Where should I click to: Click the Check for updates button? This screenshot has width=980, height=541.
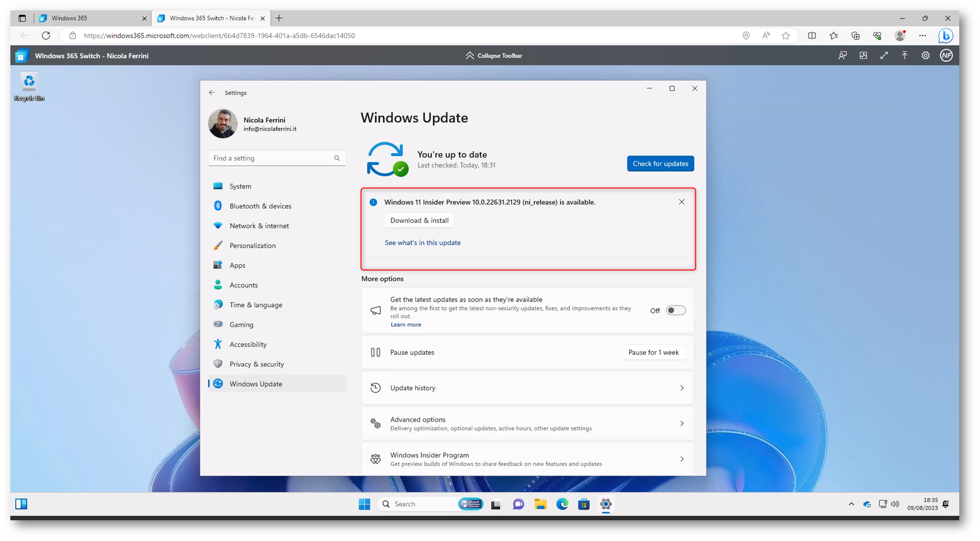(660, 163)
